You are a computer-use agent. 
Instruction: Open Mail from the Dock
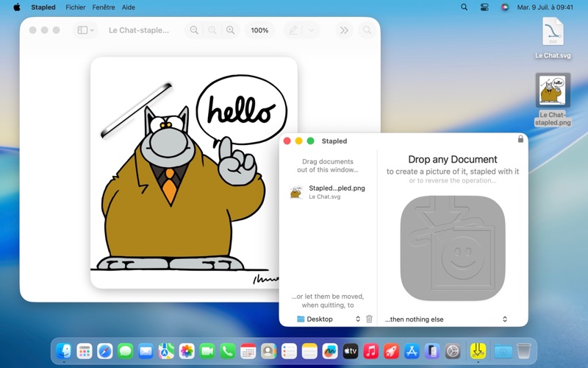[x=146, y=352]
